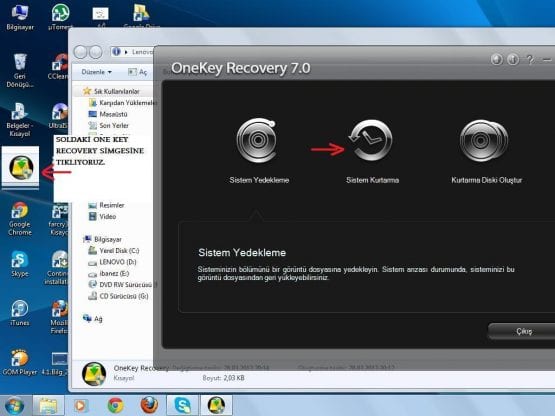555x416 pixels.
Task: Click the Aç button in Explorer toolbar
Action: click(138, 72)
